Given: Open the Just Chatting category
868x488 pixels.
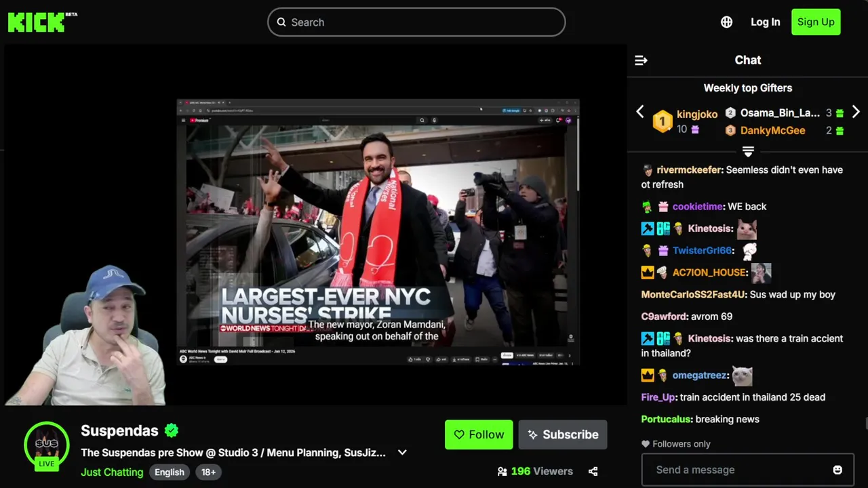Looking at the screenshot, I should pos(112,472).
